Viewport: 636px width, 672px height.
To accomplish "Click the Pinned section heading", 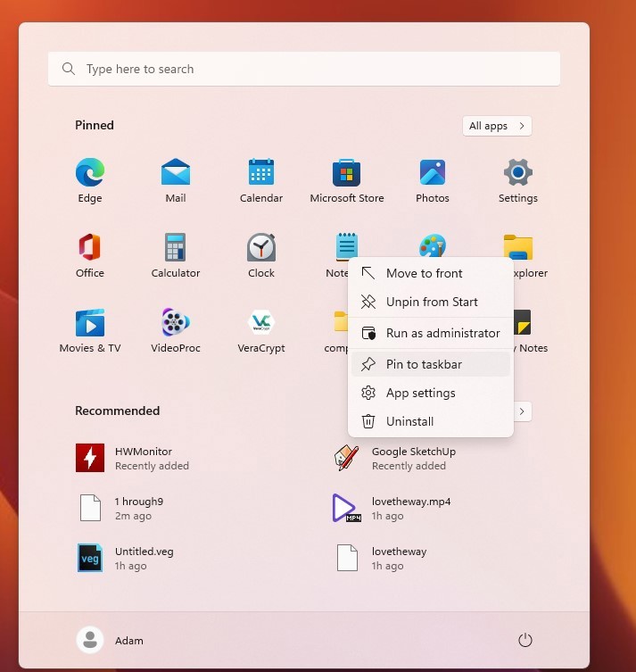I will click(x=95, y=125).
